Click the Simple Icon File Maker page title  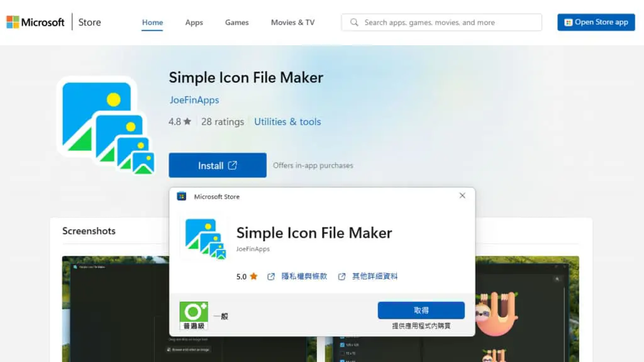click(x=246, y=77)
